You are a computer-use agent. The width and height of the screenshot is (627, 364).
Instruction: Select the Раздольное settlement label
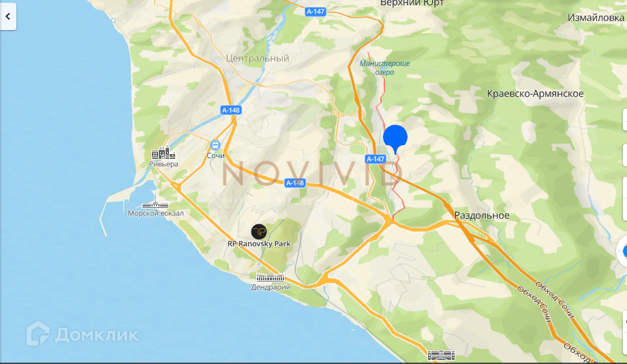pyautogui.click(x=482, y=215)
